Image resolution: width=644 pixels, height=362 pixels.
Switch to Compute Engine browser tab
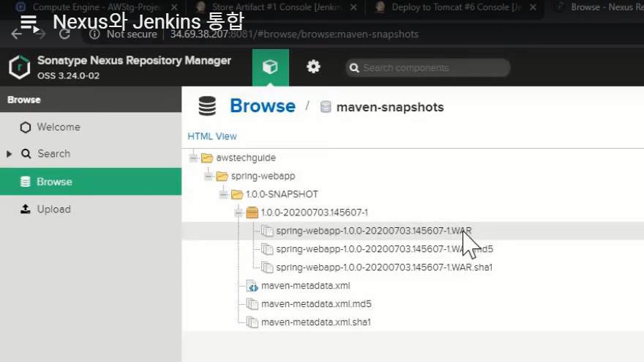click(97, 7)
